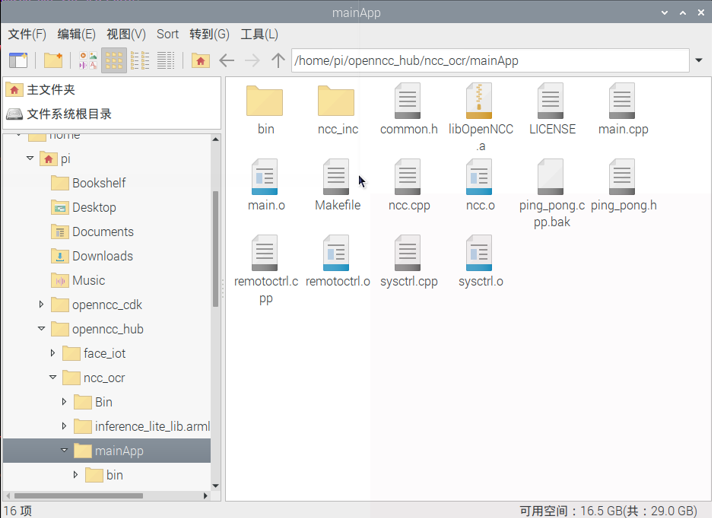Select 主文件夹 in places list
Screen dimensions: 712x518
click(112, 90)
